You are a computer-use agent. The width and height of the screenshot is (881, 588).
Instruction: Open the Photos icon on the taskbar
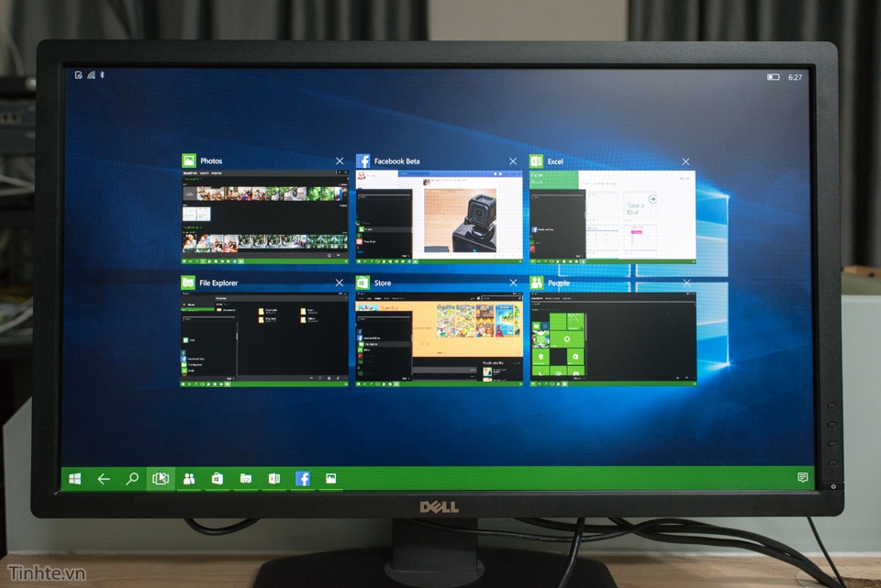(x=331, y=479)
